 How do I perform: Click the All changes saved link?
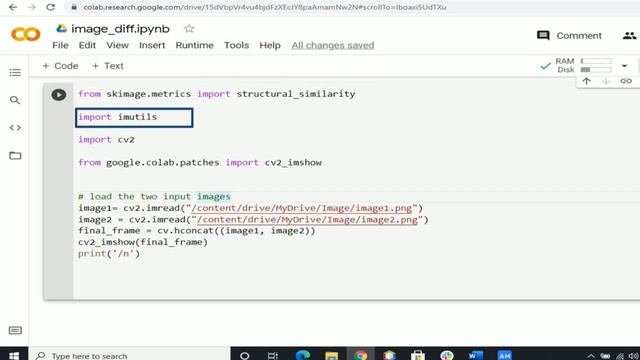333,45
